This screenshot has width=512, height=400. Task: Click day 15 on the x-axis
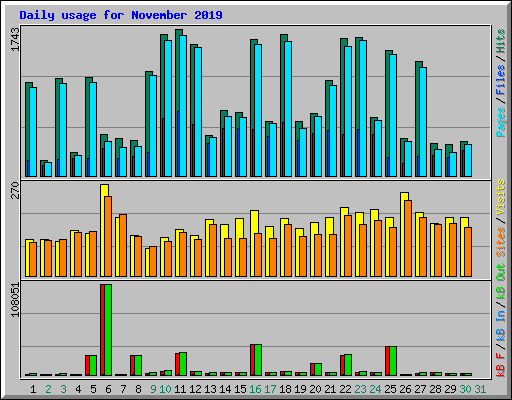pyautogui.click(x=240, y=389)
